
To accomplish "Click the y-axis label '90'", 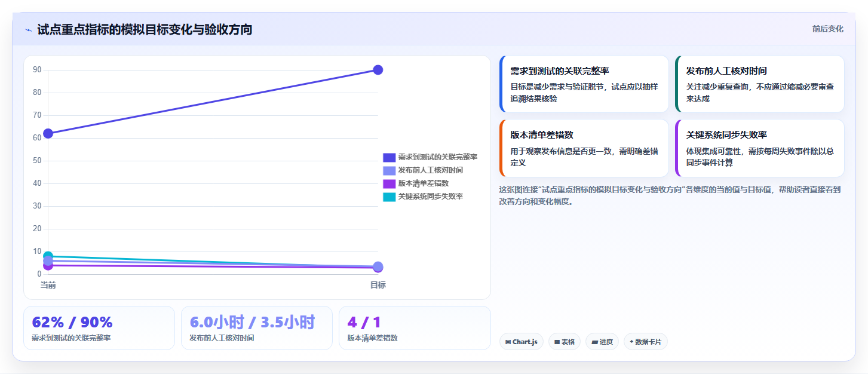I will point(37,70).
